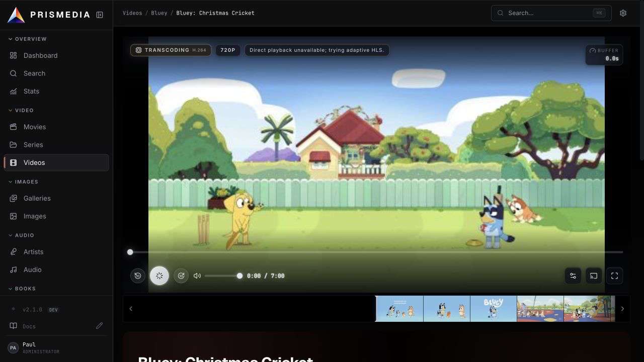Click the Docs book icon
Screen dimensions: 644x362
[x=14, y=326]
